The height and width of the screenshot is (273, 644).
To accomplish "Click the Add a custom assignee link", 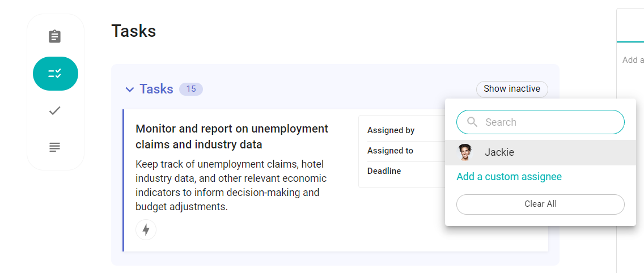I will point(509,177).
